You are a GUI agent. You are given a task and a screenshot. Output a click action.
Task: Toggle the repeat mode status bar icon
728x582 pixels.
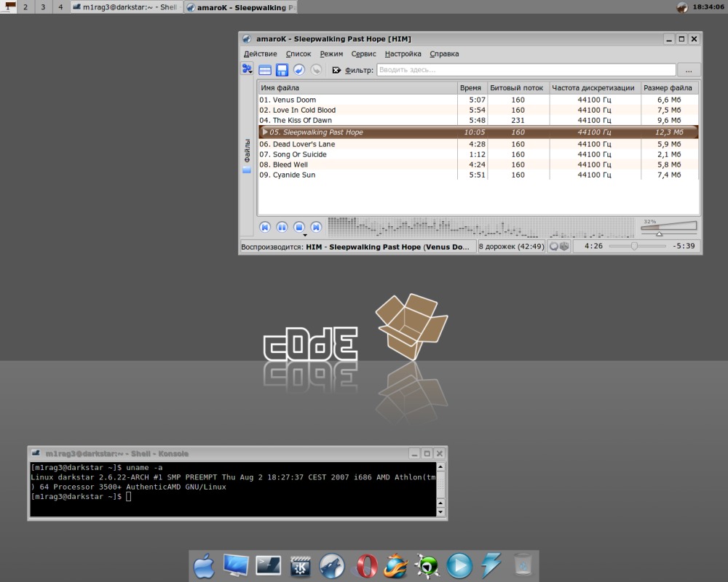click(x=554, y=247)
